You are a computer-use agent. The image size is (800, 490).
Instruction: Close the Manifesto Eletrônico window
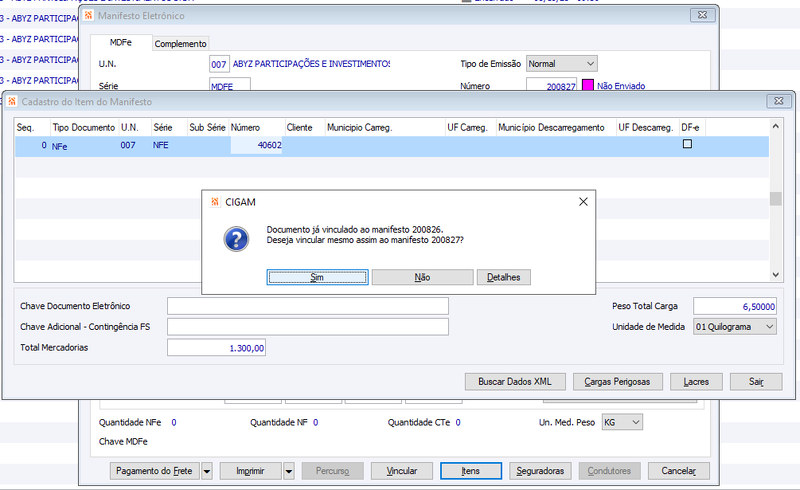coord(703,15)
